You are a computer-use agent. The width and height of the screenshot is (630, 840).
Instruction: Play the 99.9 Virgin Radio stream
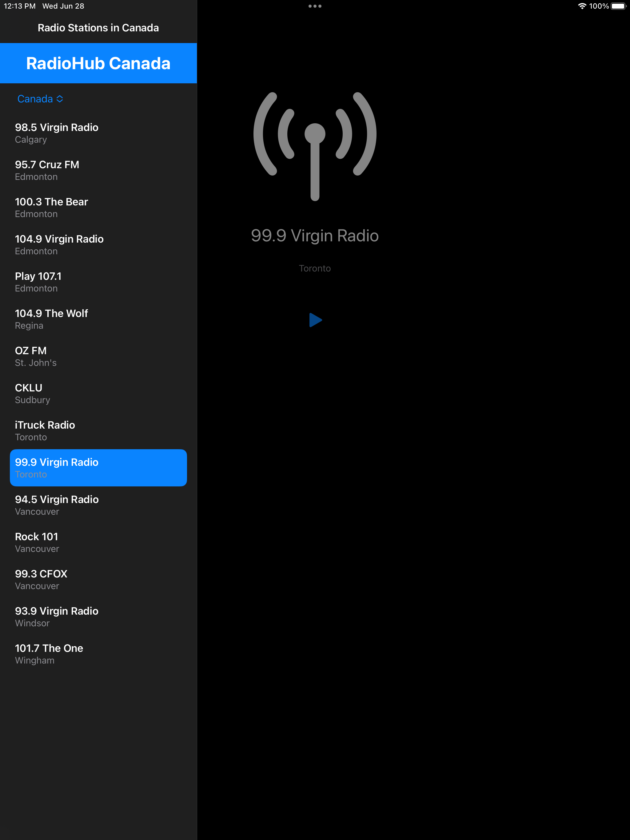click(x=315, y=320)
